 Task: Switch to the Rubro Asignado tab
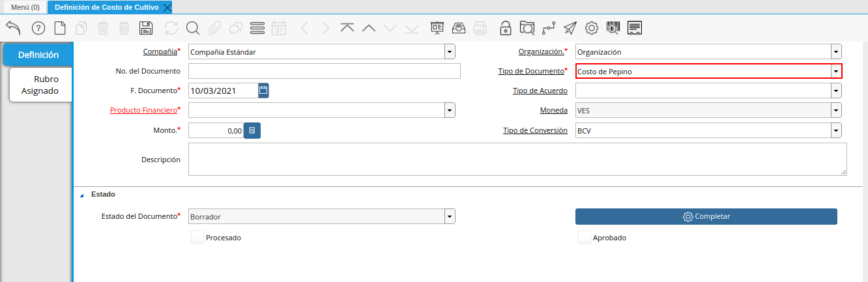40,85
